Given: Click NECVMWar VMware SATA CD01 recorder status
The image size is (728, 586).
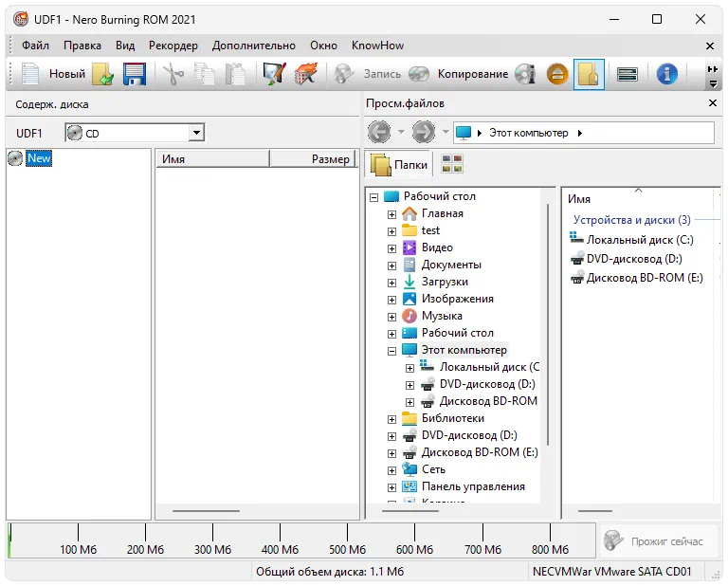Looking at the screenshot, I should coord(612,572).
